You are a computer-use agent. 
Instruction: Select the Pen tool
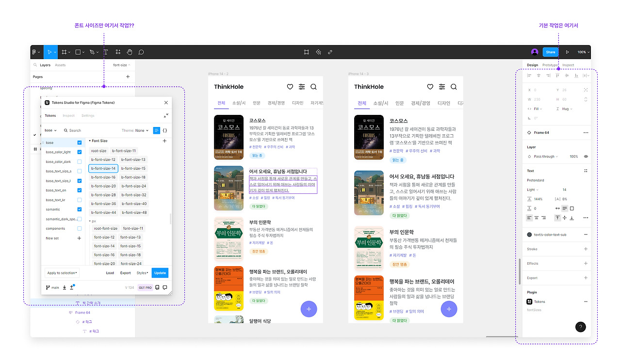[x=92, y=52]
